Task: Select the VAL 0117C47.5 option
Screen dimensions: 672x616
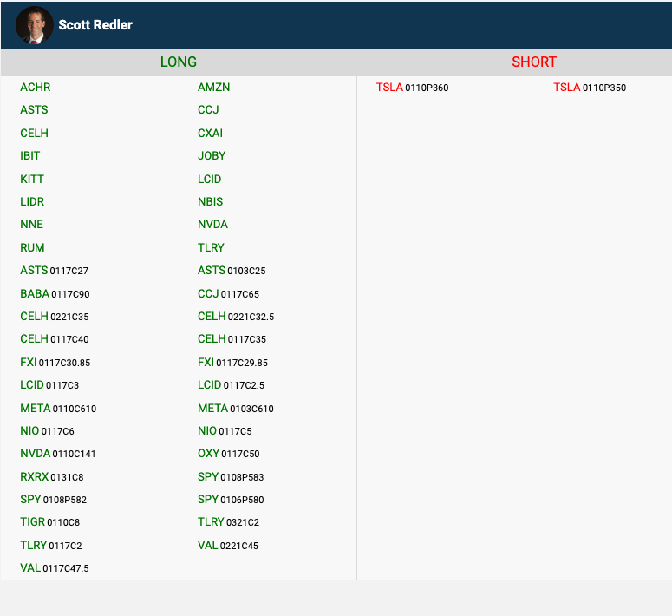Action: pyautogui.click(x=54, y=568)
